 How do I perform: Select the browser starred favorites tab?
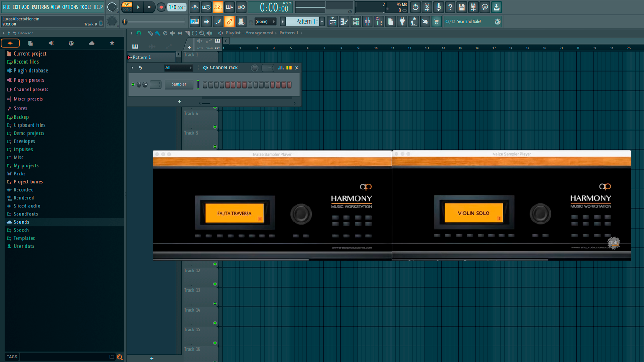[112, 43]
